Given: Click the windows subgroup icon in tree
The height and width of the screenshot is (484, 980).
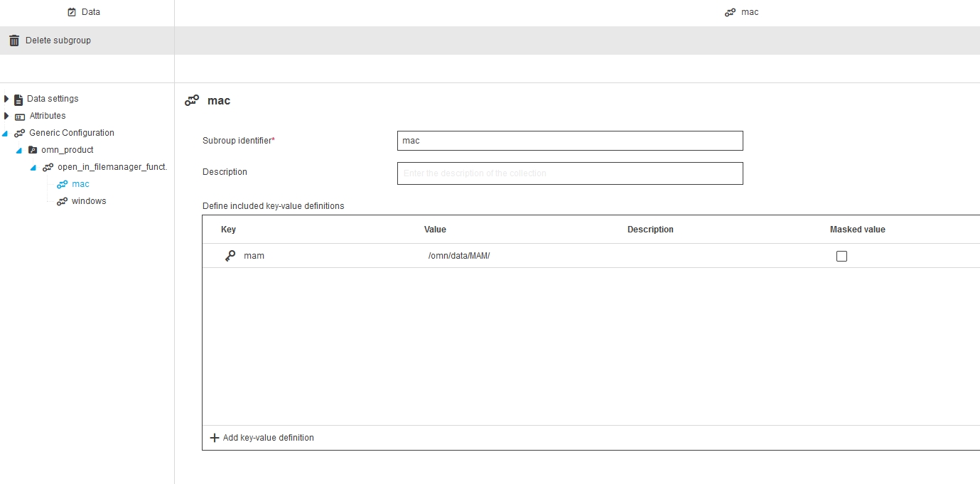Looking at the screenshot, I should click(x=63, y=201).
